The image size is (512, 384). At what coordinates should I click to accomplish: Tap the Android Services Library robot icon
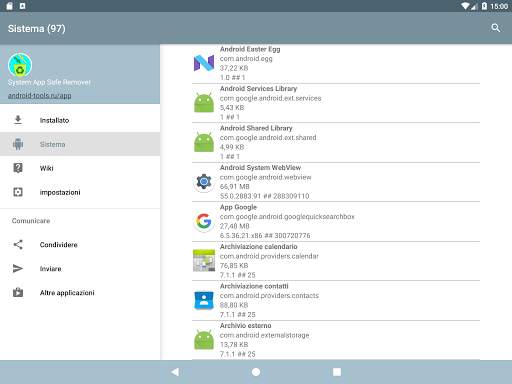(x=204, y=102)
